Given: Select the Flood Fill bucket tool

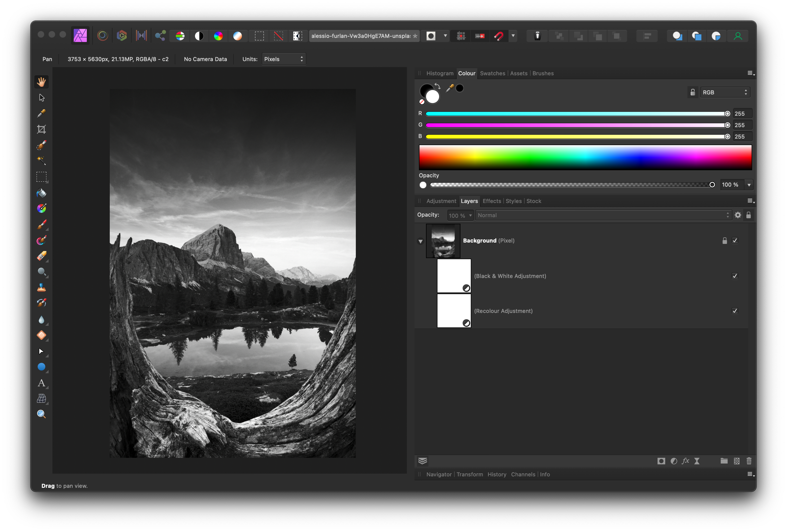Looking at the screenshot, I should pos(41,193).
